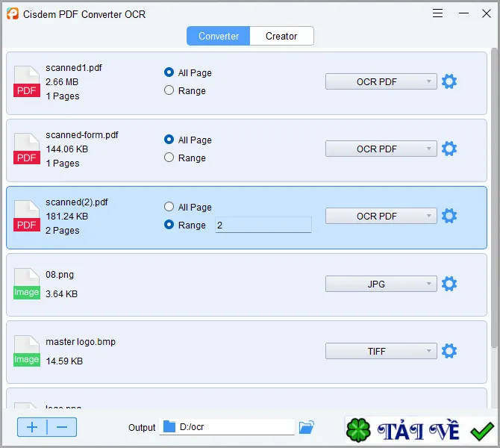Click the PDF file icon of scanned1.pdf
Viewport: 500px width, 448px height.
pos(27,81)
